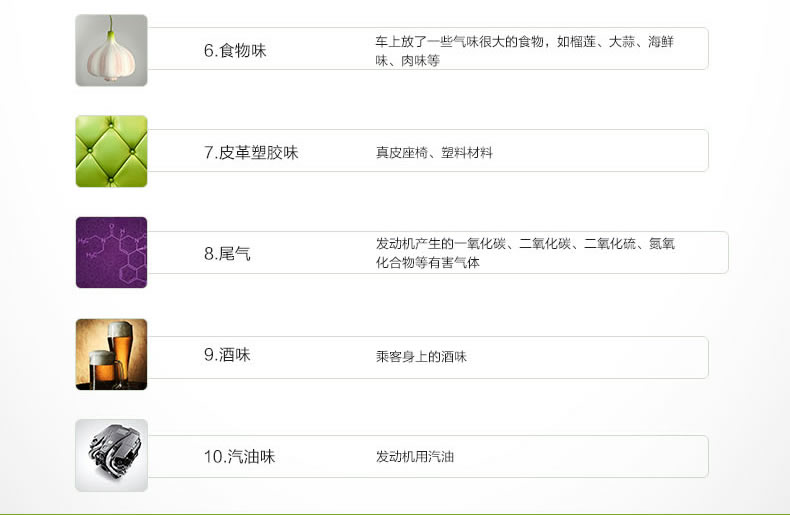The width and height of the screenshot is (790, 515).
Task: Click the line 化合物等有害气体
Action: 427,263
